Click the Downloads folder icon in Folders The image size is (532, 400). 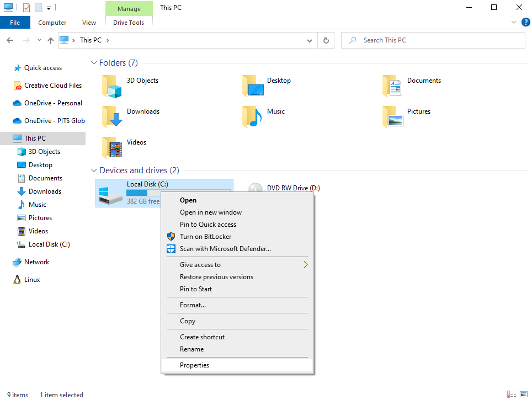[112, 116]
